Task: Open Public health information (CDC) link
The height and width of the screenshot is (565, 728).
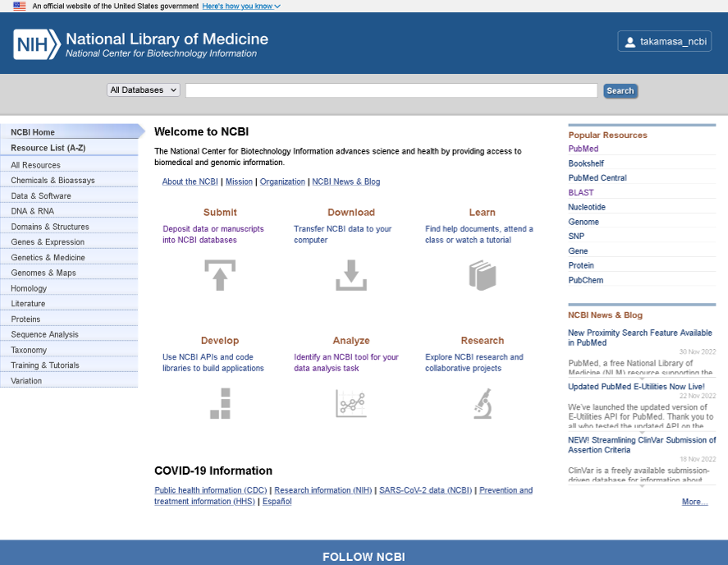Action: tap(211, 490)
